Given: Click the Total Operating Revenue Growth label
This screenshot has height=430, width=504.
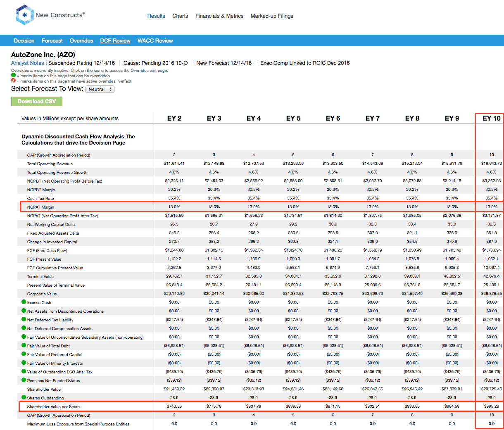Looking at the screenshot, I should pyautogui.click(x=57, y=173).
